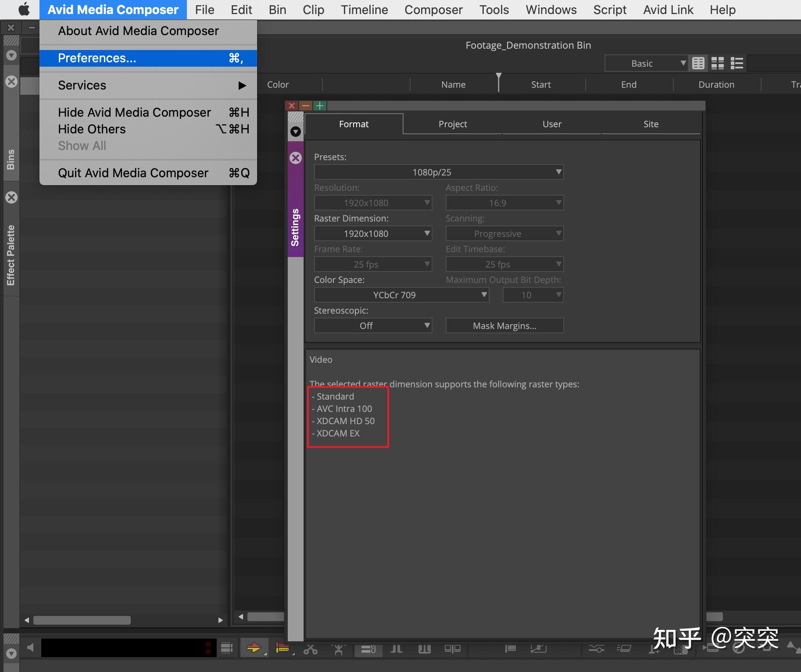Viewport: 801px width, 672px height.
Task: Click the Duration column header in the bin
Action: point(716,84)
